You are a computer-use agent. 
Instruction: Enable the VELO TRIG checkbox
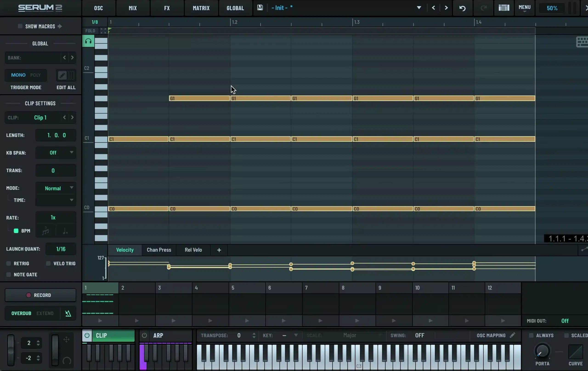click(48, 263)
